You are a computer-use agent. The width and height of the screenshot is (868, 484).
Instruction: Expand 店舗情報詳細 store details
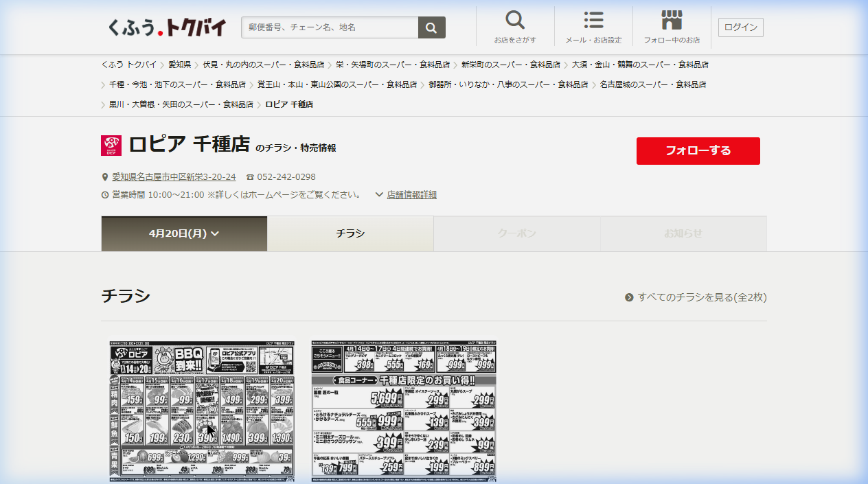[411, 194]
